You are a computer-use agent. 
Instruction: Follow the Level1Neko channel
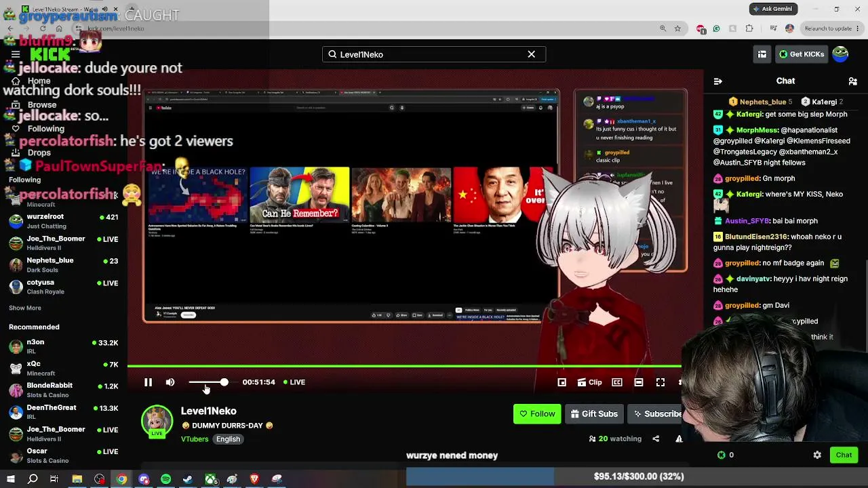(537, 414)
